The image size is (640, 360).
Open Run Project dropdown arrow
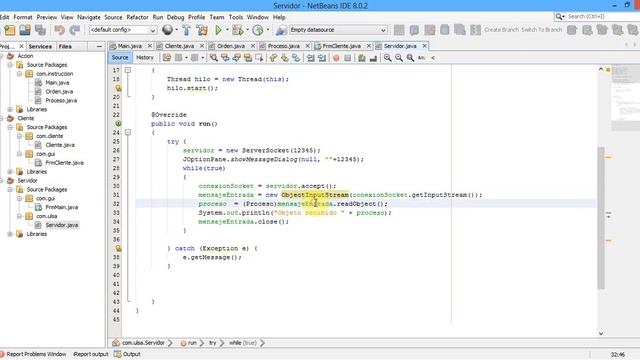tap(227, 30)
